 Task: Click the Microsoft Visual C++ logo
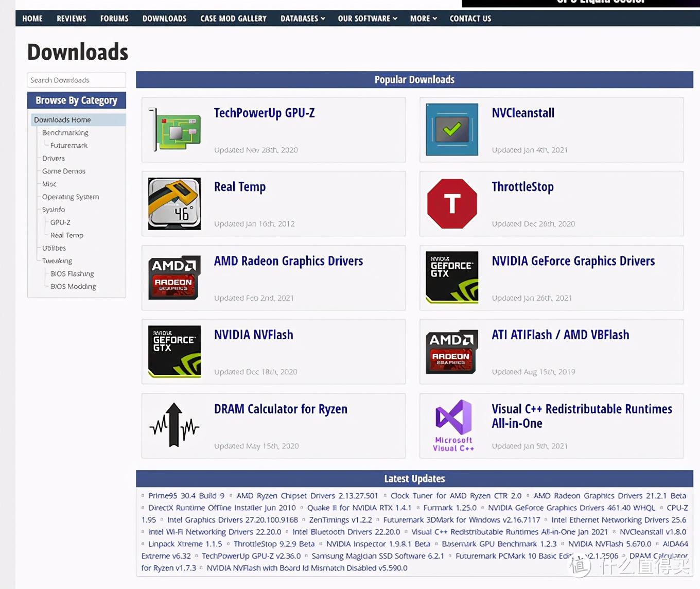[x=453, y=425]
